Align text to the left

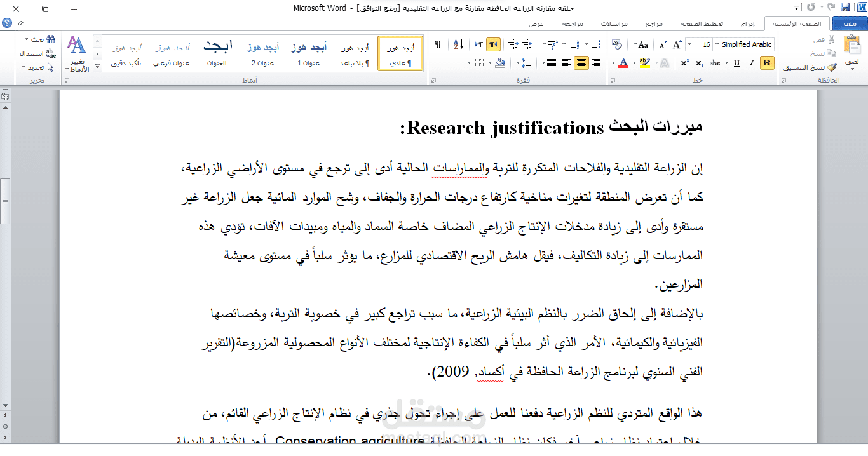click(566, 62)
